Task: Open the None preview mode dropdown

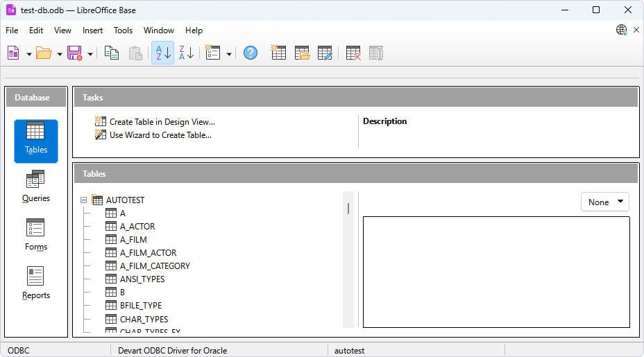Action: point(604,202)
